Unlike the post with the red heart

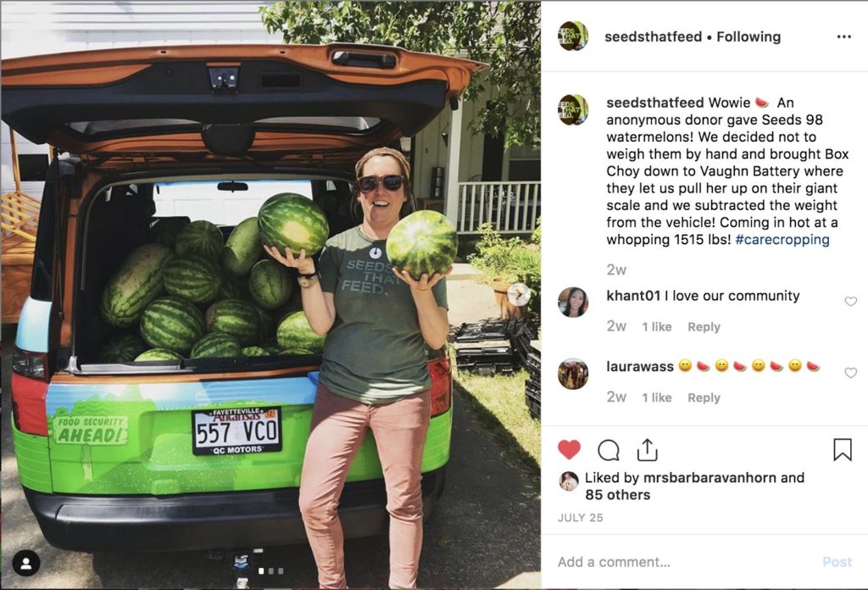click(569, 449)
